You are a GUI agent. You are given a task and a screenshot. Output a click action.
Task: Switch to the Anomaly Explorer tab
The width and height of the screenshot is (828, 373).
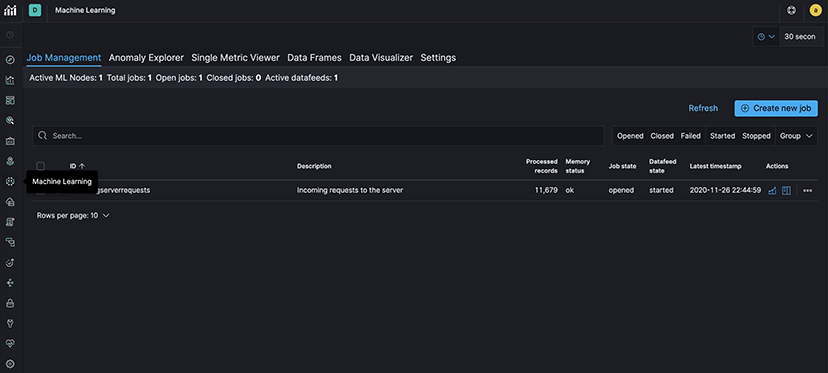[146, 58]
